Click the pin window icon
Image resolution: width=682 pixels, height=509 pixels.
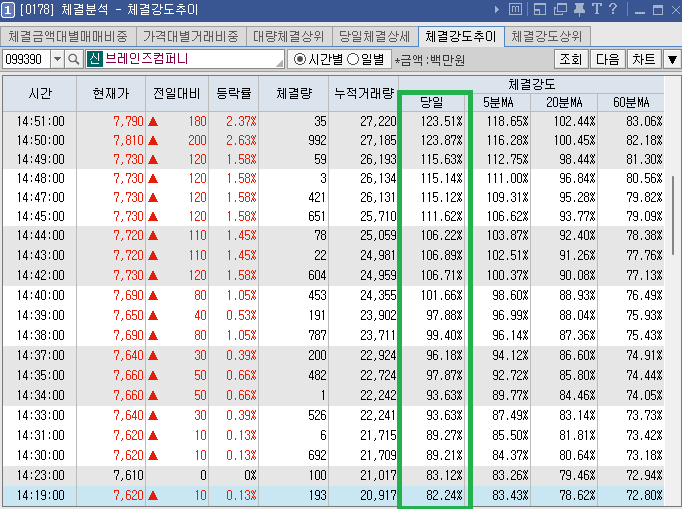pyautogui.click(x=576, y=10)
